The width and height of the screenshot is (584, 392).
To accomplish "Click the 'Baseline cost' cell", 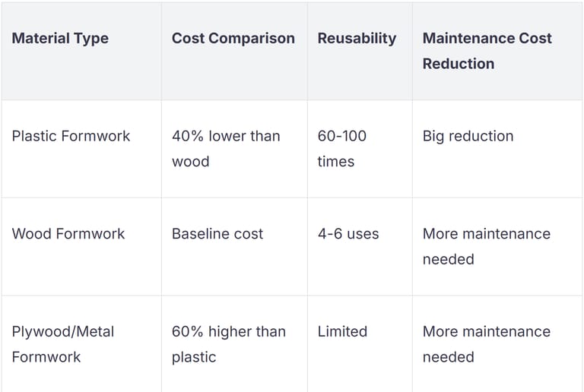I will (x=217, y=234).
